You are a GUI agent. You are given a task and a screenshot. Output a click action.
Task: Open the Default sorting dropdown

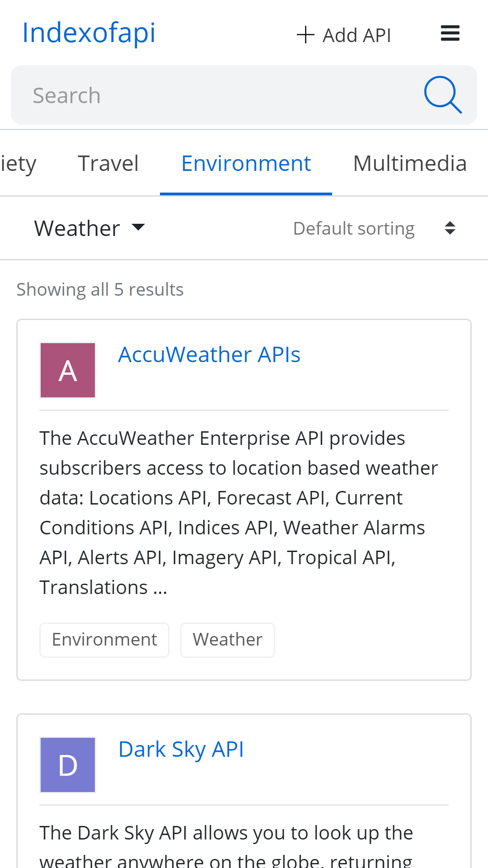(353, 228)
